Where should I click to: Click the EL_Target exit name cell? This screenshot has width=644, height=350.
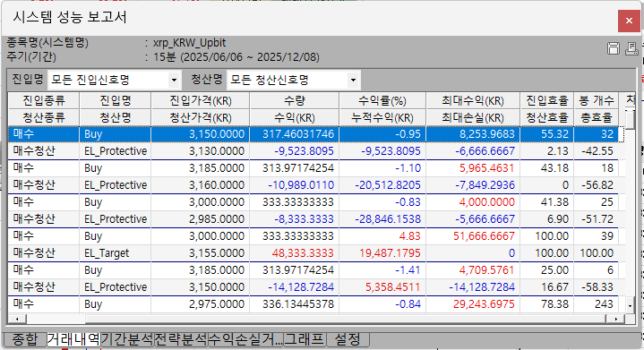[116, 253]
